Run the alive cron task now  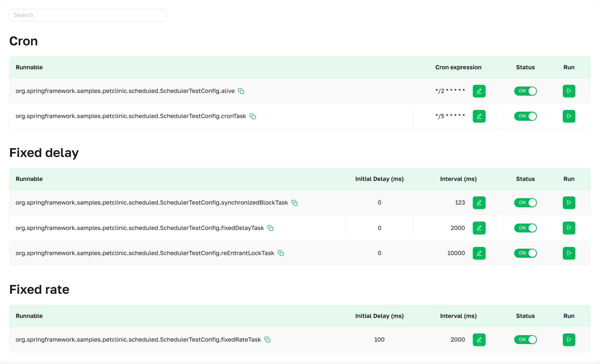click(569, 91)
